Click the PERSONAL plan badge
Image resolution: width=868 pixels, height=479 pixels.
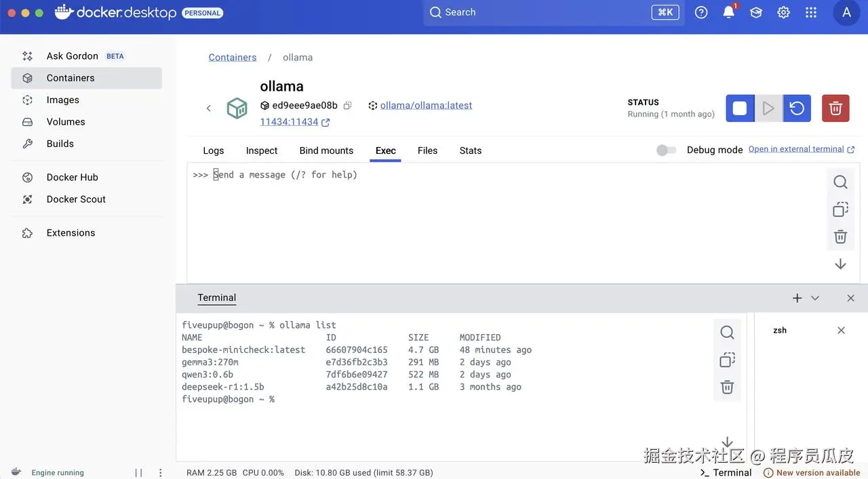click(x=202, y=13)
